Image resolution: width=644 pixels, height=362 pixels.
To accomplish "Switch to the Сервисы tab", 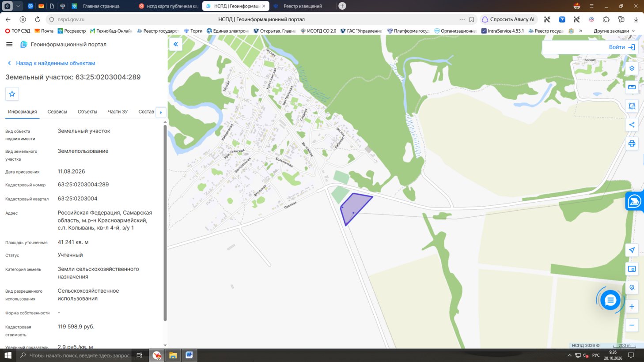I will tap(57, 112).
